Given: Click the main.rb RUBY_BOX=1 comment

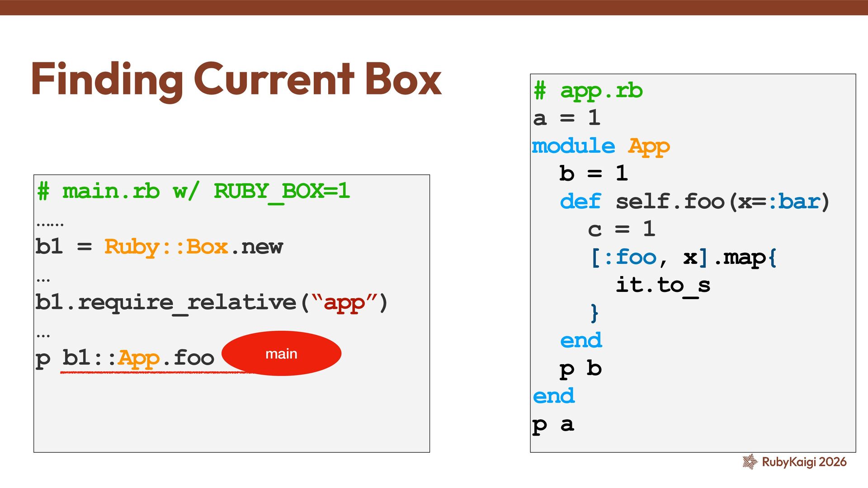Looking at the screenshot, I should click(x=193, y=192).
